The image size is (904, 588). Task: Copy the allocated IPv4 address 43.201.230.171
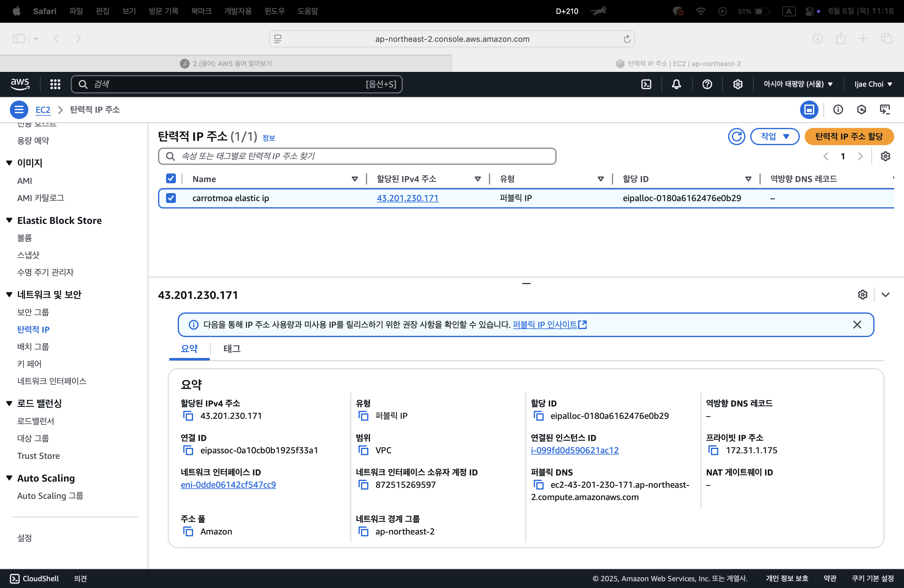(188, 415)
